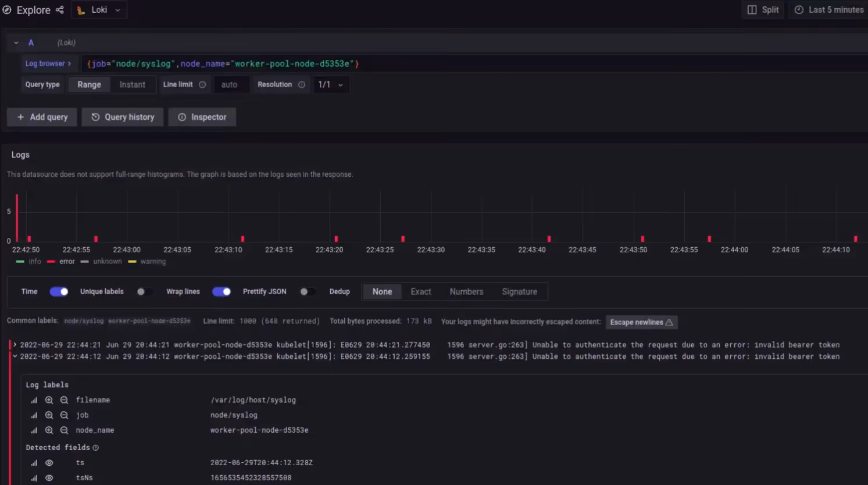Click the Detected fields info icon
868x485 pixels.
click(x=95, y=447)
